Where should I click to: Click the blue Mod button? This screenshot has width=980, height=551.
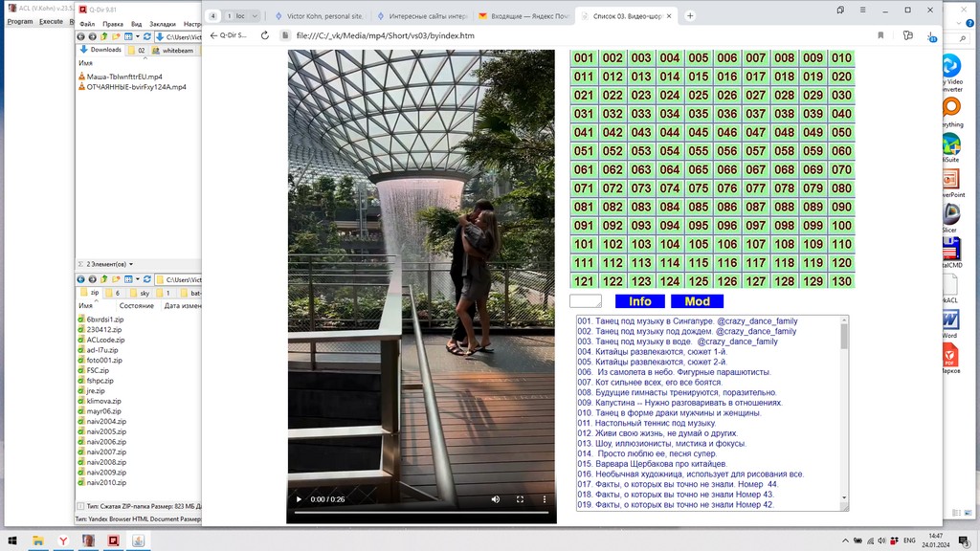point(697,301)
